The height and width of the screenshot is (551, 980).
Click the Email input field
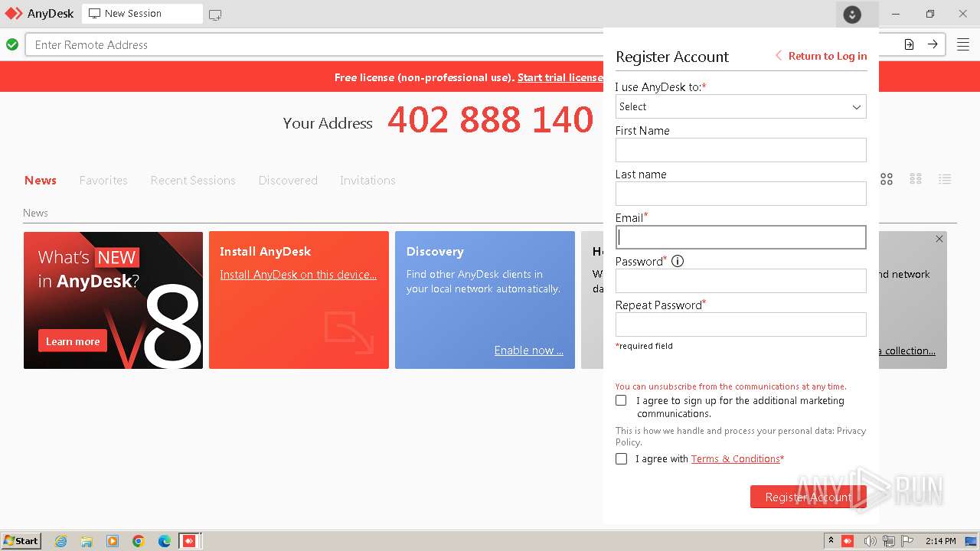coord(740,237)
